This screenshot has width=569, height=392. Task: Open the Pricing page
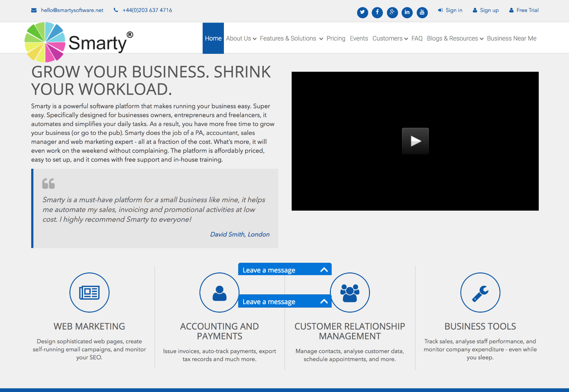tap(336, 39)
